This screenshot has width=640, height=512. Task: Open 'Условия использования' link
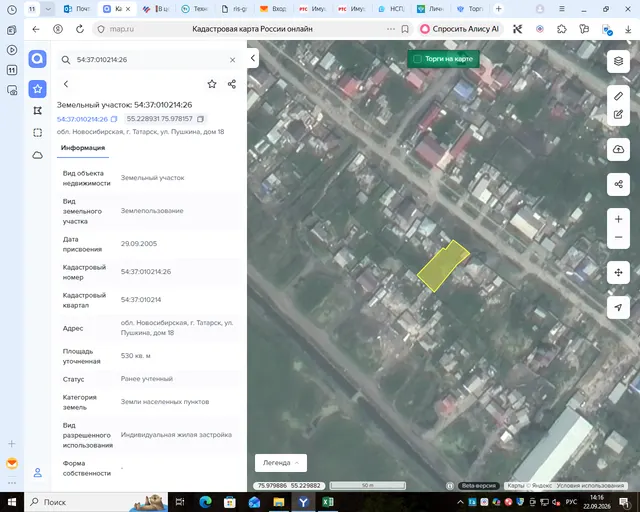tap(590, 486)
